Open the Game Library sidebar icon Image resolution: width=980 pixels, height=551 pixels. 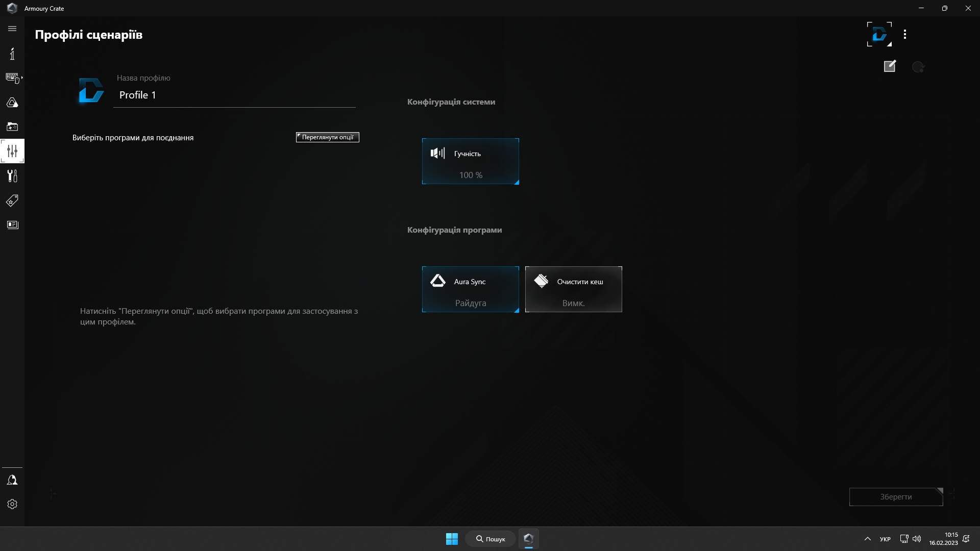click(12, 127)
